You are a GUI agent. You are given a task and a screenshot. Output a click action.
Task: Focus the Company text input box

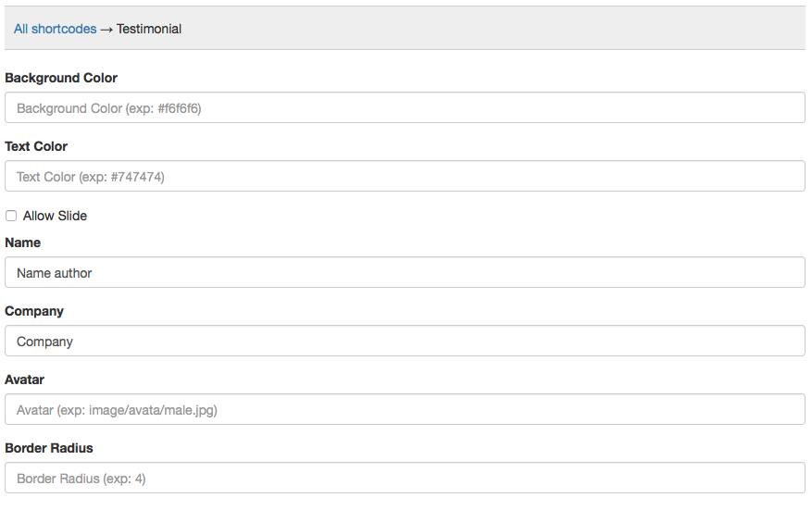pyautogui.click(x=405, y=342)
